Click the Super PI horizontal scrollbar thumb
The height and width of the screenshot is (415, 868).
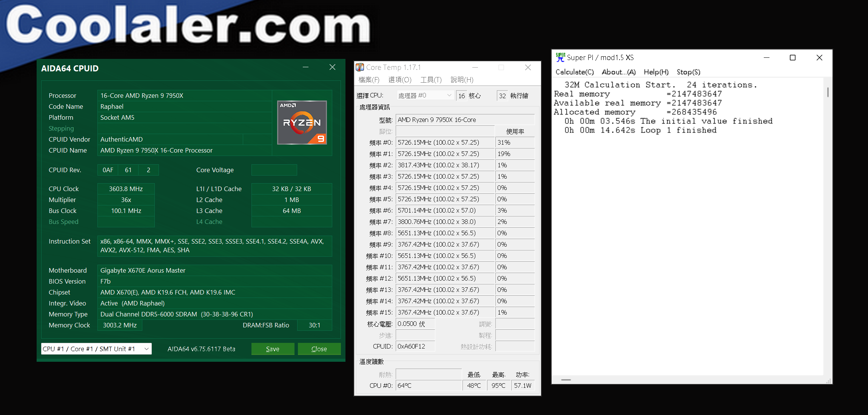[x=566, y=380]
